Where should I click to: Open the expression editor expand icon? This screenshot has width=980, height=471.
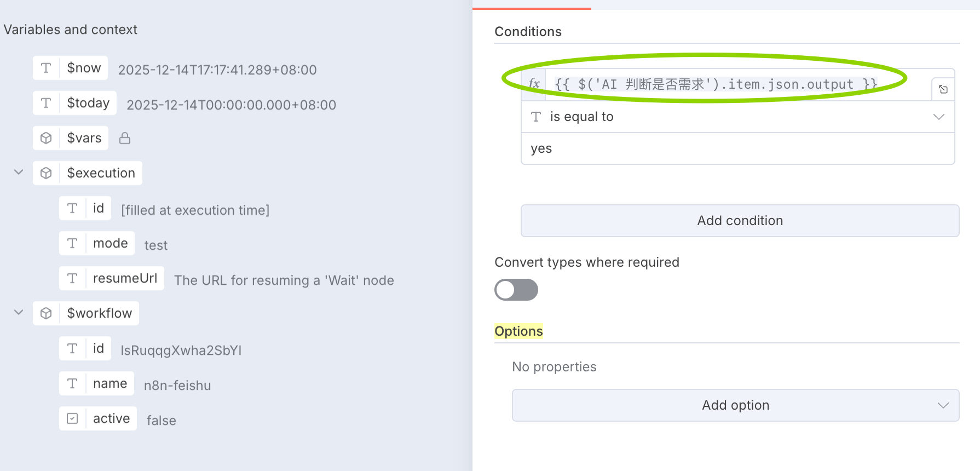(x=943, y=89)
